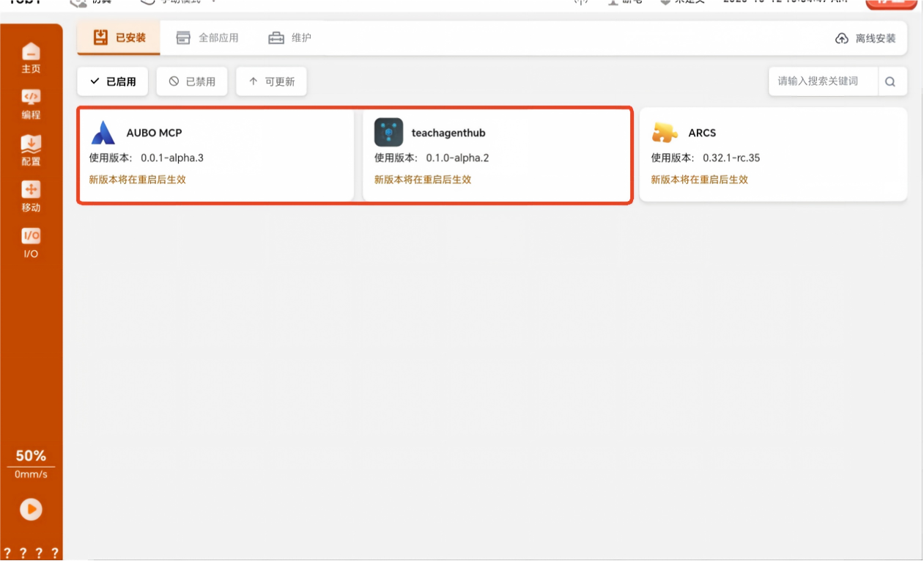Select the 已启用 enabled filter
924x561 pixels.
coord(114,81)
